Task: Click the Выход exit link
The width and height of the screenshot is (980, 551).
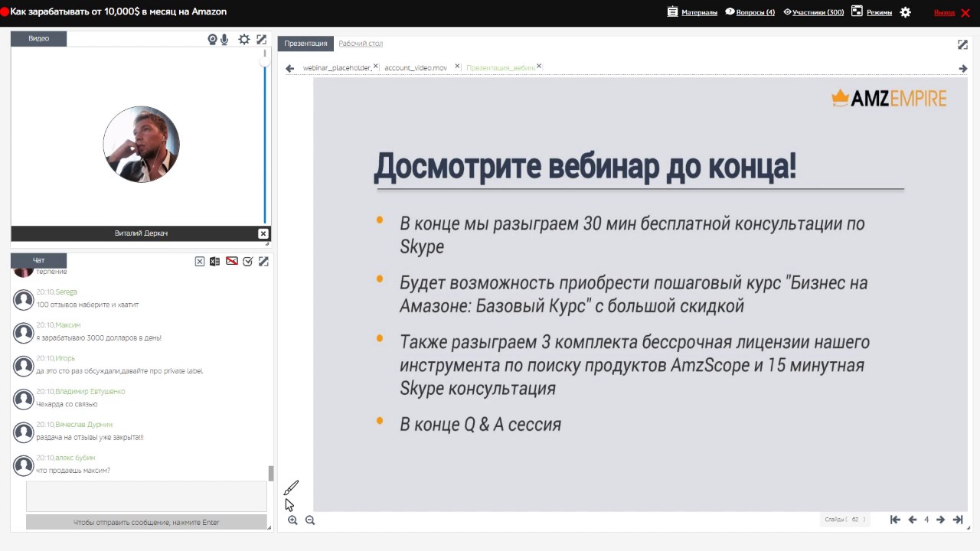Action: 944,12
